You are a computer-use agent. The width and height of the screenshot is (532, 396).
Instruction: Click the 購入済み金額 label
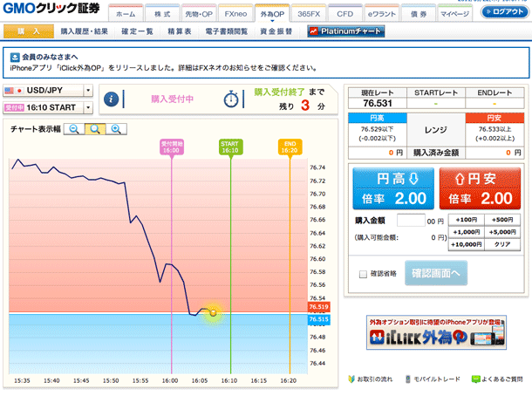436,153
